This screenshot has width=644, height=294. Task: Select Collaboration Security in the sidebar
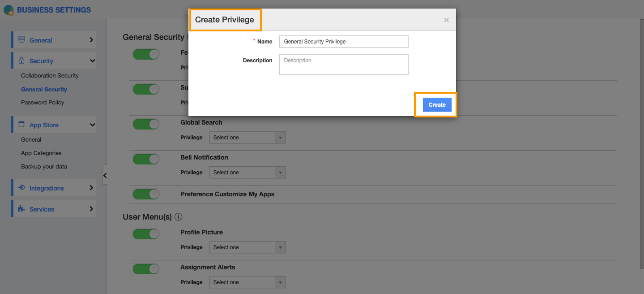[50, 75]
